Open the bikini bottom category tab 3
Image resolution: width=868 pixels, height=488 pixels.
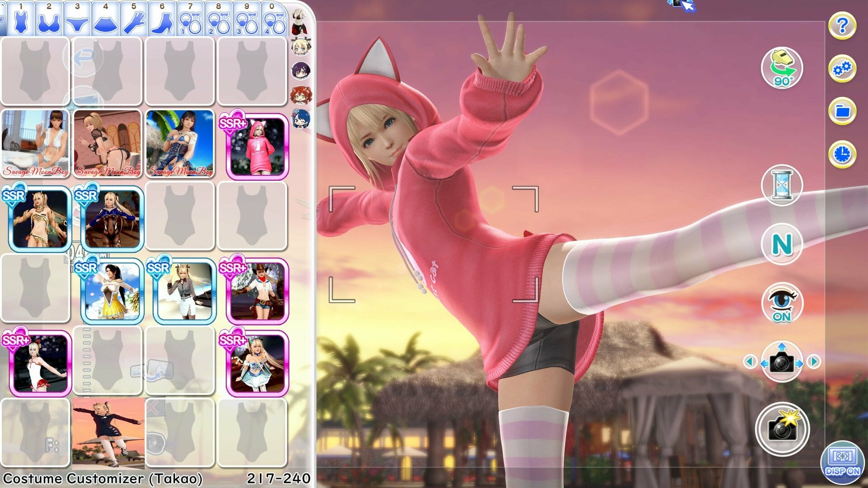(77, 19)
